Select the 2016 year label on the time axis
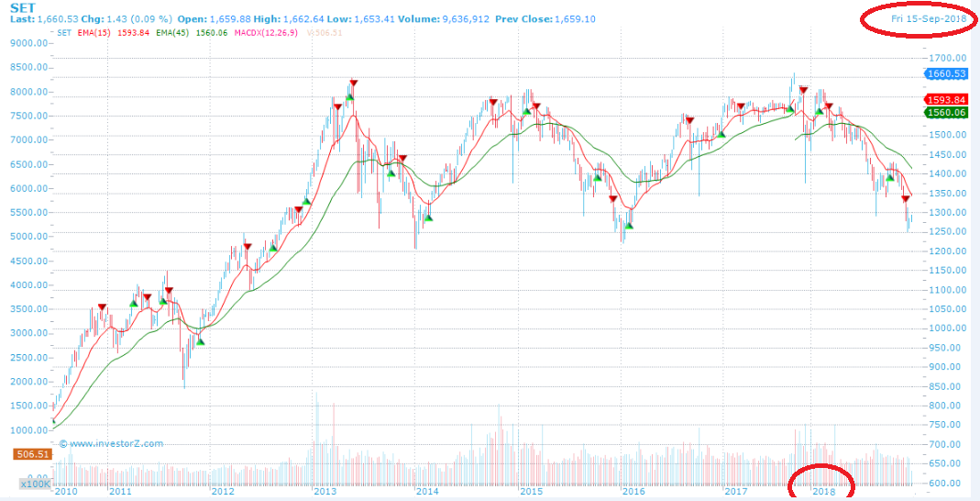The height and width of the screenshot is (501, 980). [633, 492]
